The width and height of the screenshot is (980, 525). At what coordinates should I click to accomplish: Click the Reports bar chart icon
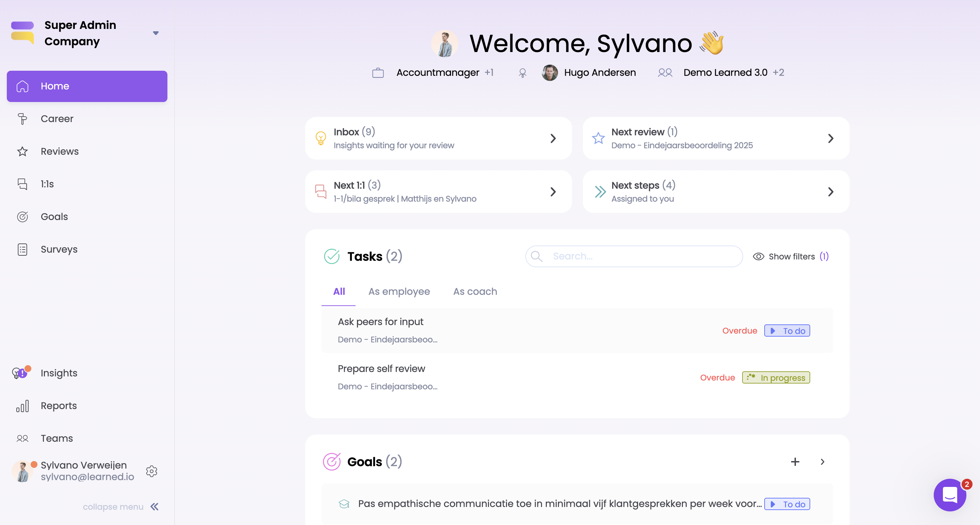pyautogui.click(x=22, y=406)
